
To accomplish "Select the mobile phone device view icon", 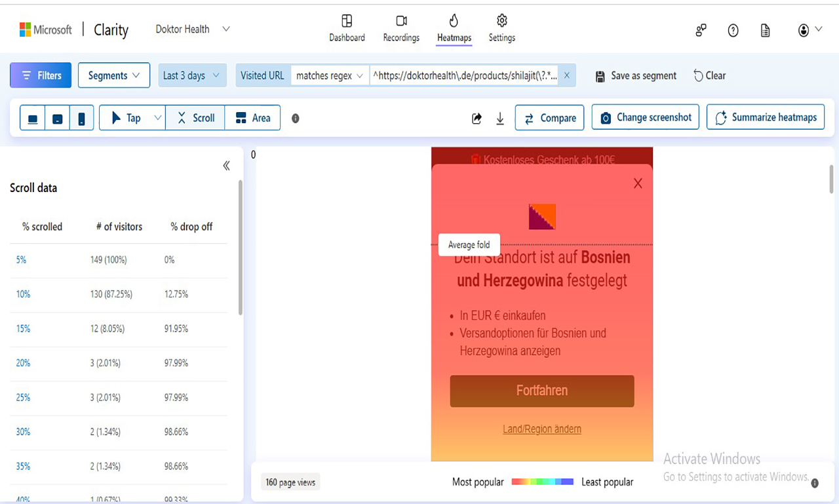I will (81, 119).
